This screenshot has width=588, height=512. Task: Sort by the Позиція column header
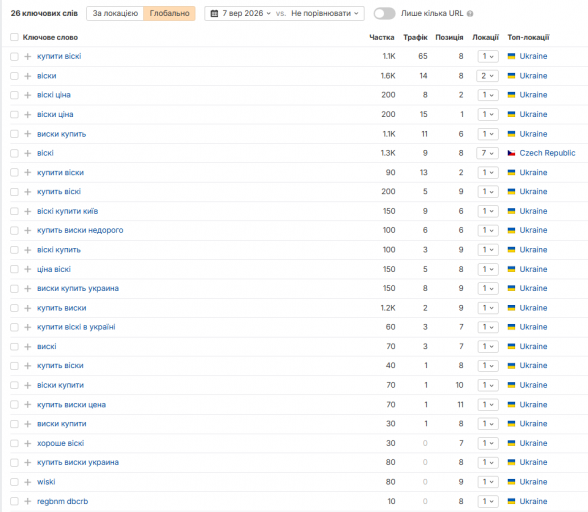[449, 37]
